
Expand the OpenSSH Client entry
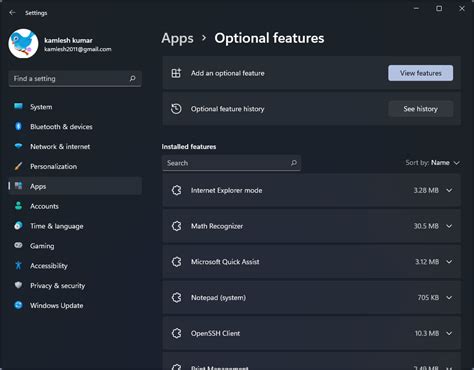tap(449, 333)
